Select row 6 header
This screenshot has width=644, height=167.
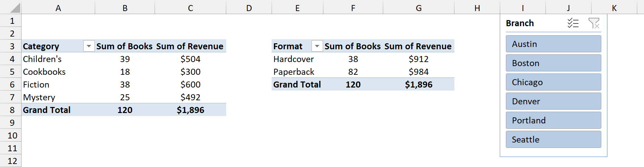click(11, 85)
